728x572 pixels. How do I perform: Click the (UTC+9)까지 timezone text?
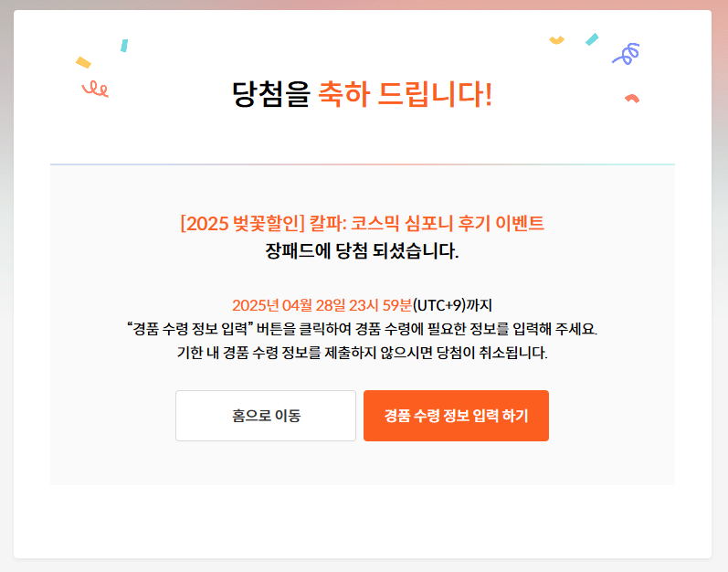pos(452,305)
